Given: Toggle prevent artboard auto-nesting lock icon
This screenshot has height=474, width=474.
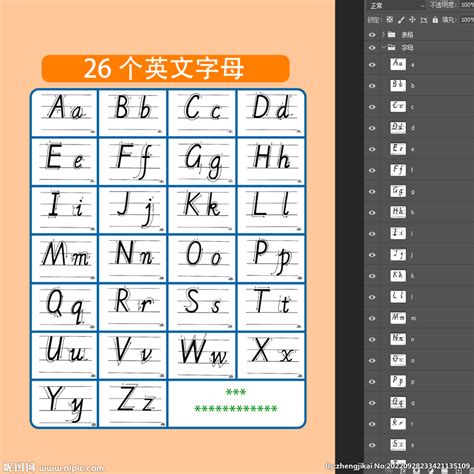Looking at the screenshot, I should point(424,20).
